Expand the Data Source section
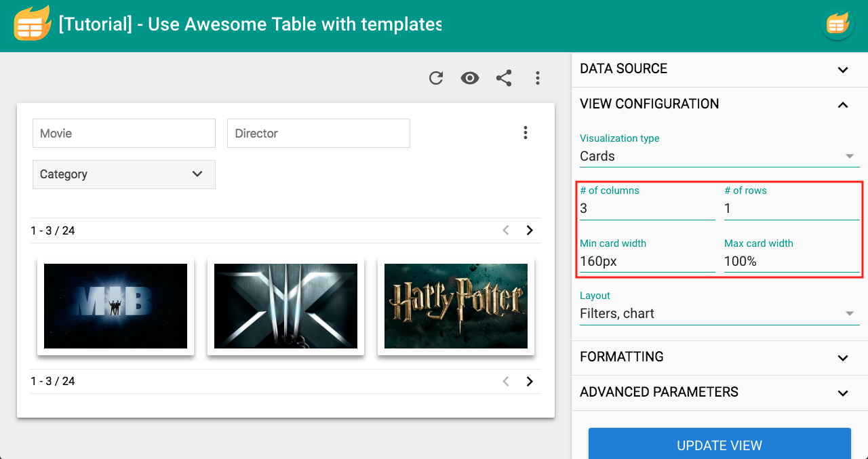The width and height of the screenshot is (868, 459). [x=719, y=68]
